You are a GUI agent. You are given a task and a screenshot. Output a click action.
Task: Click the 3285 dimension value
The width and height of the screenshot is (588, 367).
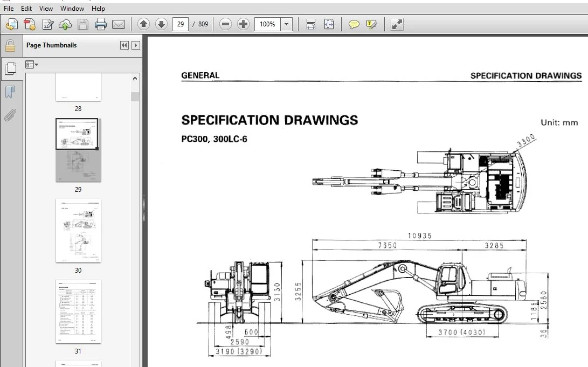click(x=494, y=246)
